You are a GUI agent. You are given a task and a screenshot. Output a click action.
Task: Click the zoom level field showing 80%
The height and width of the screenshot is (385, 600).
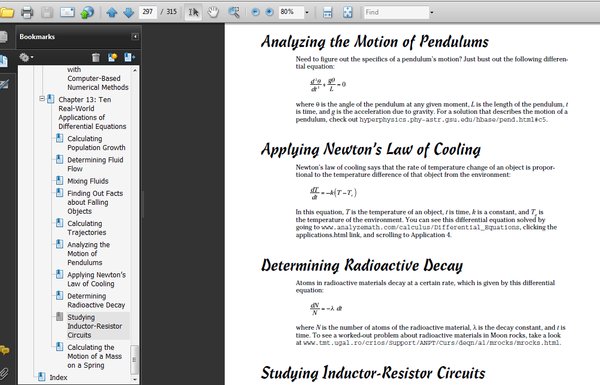pyautogui.click(x=291, y=12)
